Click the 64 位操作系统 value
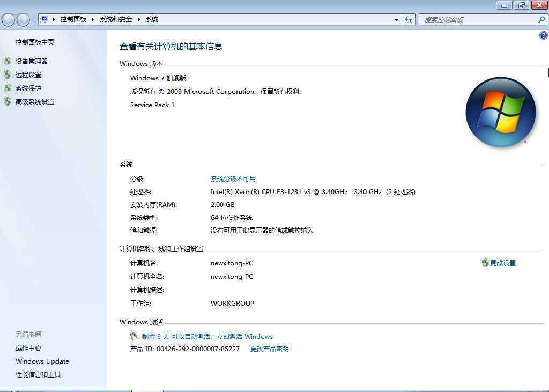This screenshot has height=392, width=549. pyautogui.click(x=232, y=218)
